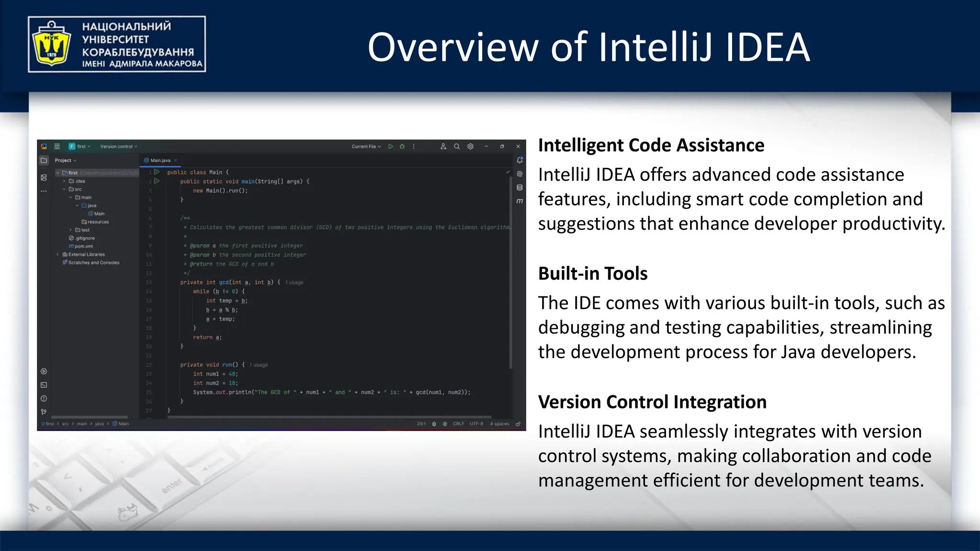
Task: Open the Notifications bell panel
Action: point(520,160)
